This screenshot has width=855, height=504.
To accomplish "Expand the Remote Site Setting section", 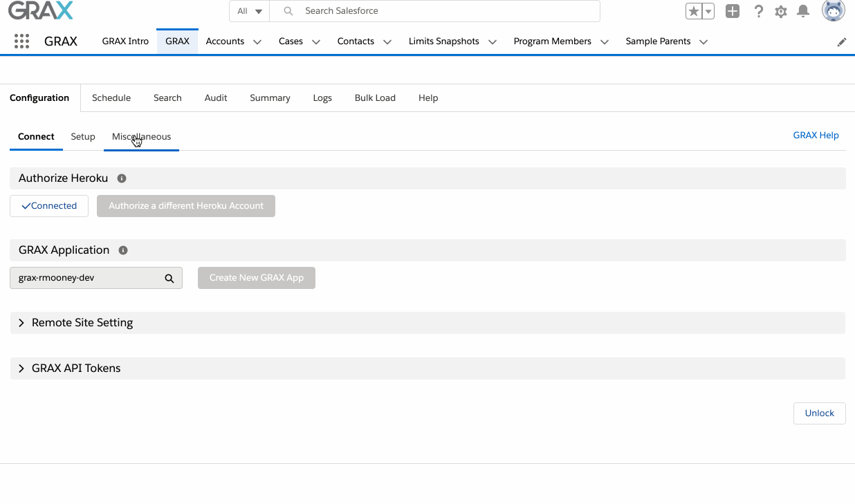I will coord(427,323).
